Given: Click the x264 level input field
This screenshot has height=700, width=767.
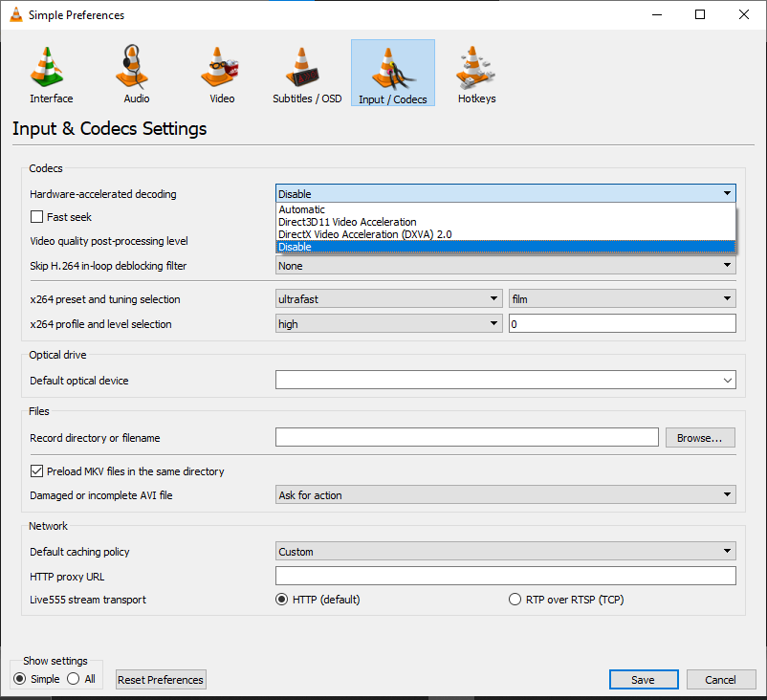Looking at the screenshot, I should 623,324.
